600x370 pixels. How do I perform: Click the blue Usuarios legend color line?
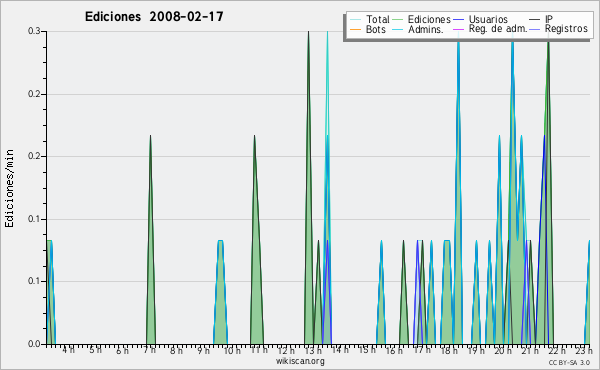pos(458,19)
